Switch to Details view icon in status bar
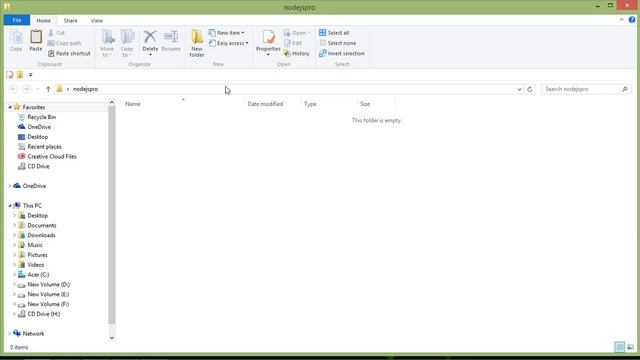The width and height of the screenshot is (640, 360). tap(620, 347)
